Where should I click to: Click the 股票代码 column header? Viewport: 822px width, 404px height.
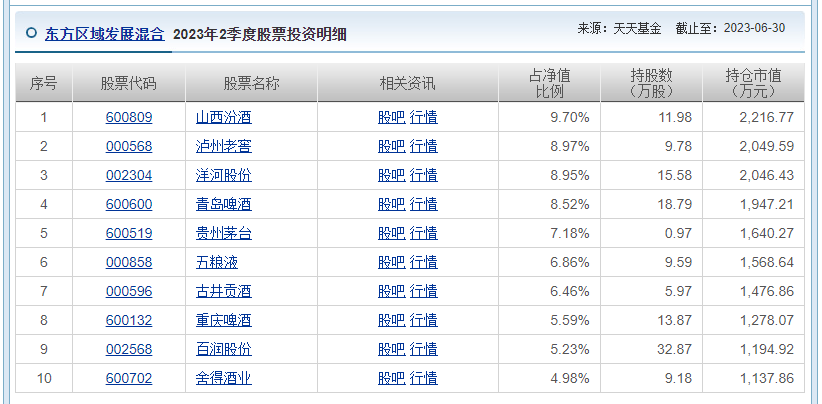(129, 83)
